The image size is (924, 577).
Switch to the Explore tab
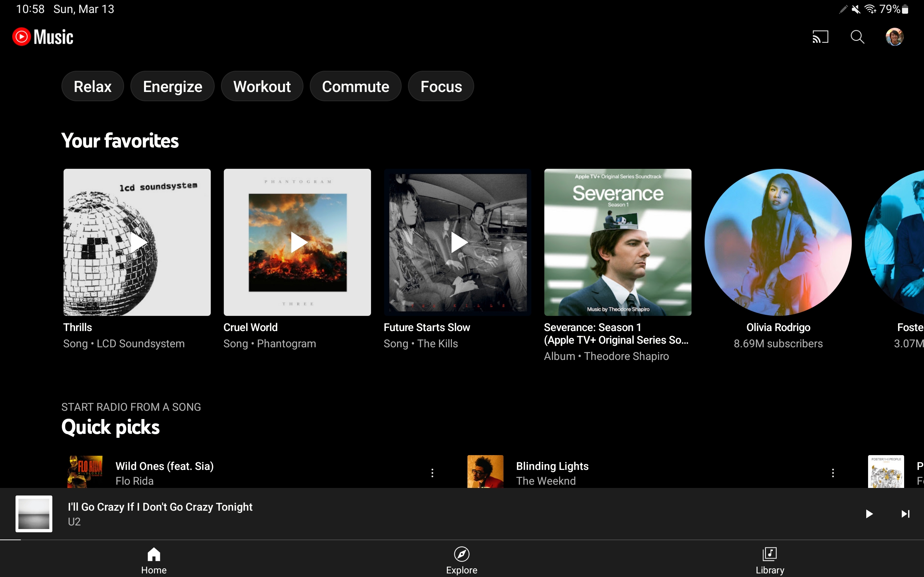coord(462,560)
